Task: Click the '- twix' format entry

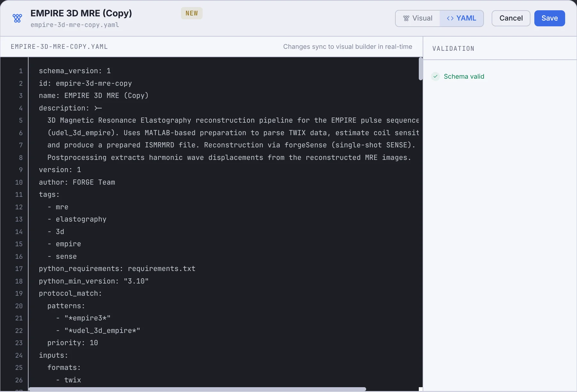Action: [x=68, y=380]
